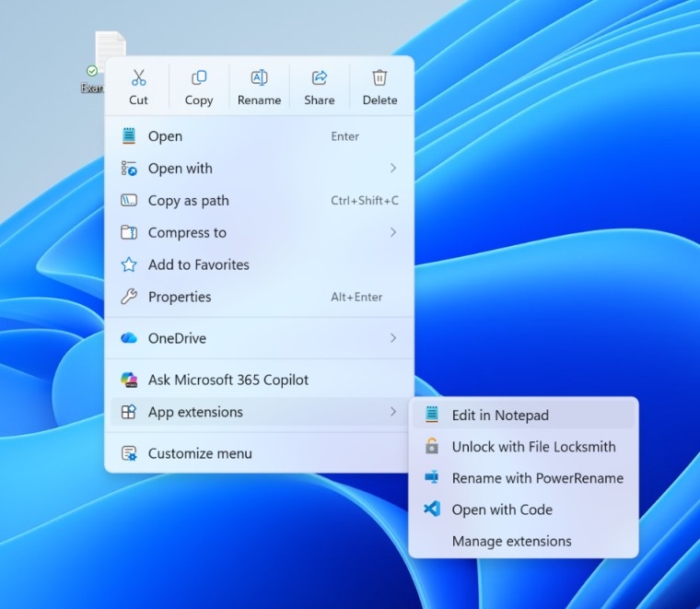Screen dimensions: 700x609
Task: Click the Ctrl+Shift+C shortcut text
Action: point(365,201)
